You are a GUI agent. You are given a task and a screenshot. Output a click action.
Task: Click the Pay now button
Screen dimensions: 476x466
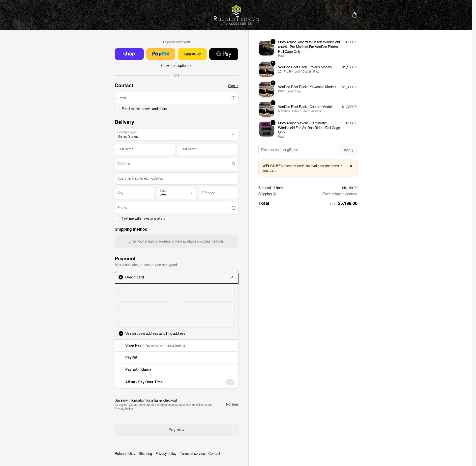177,430
